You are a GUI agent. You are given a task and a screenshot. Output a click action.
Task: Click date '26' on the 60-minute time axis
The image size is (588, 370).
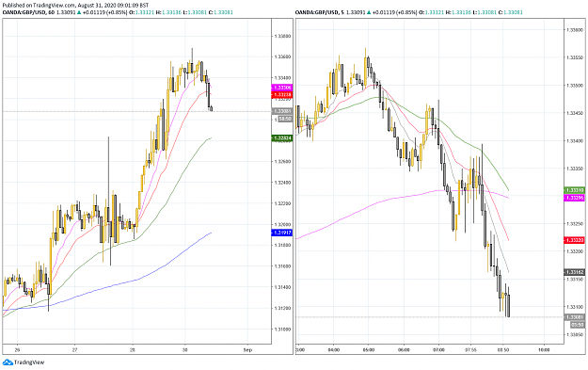point(17,349)
